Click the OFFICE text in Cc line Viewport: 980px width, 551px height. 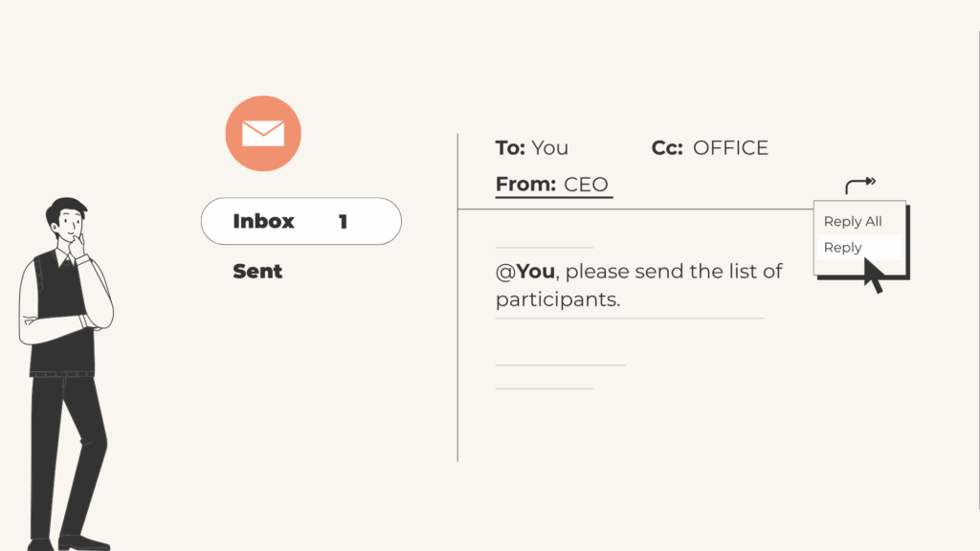click(730, 148)
